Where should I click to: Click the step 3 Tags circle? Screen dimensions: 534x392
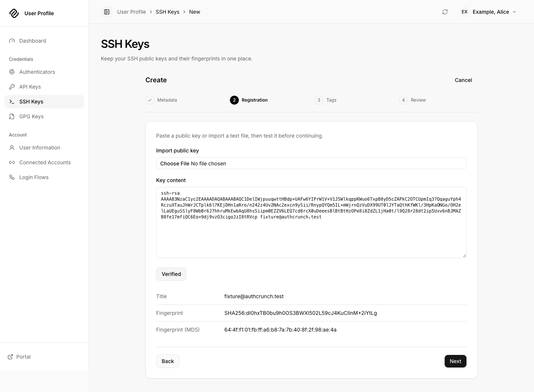[319, 100]
